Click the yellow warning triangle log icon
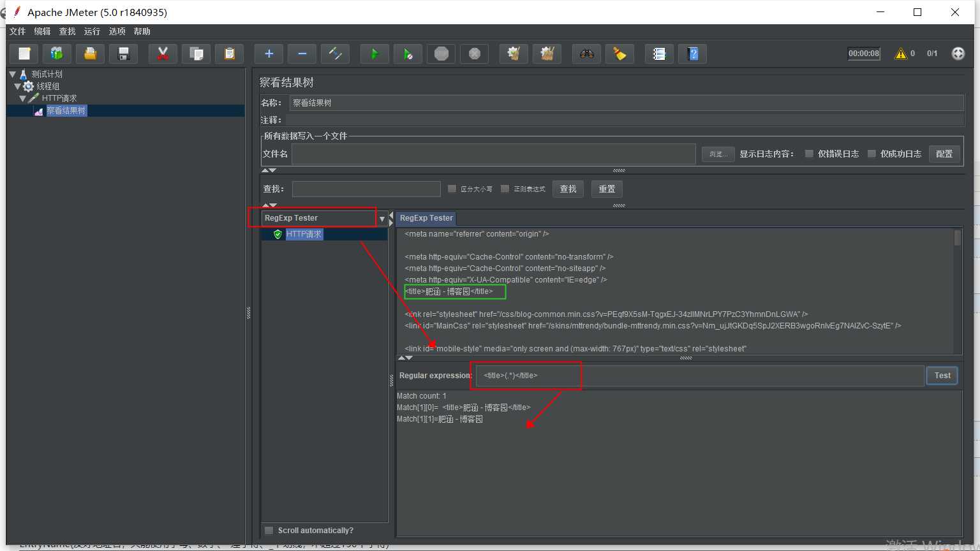The image size is (980, 551). (900, 54)
